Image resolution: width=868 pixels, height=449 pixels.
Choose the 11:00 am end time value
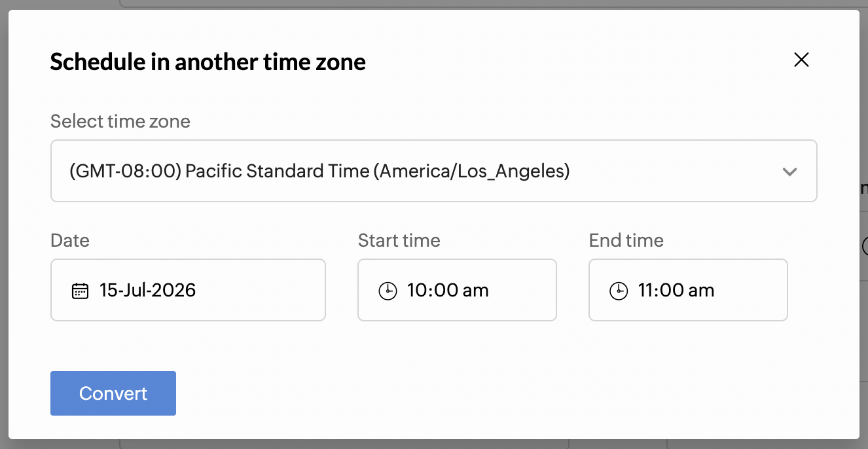pos(676,290)
